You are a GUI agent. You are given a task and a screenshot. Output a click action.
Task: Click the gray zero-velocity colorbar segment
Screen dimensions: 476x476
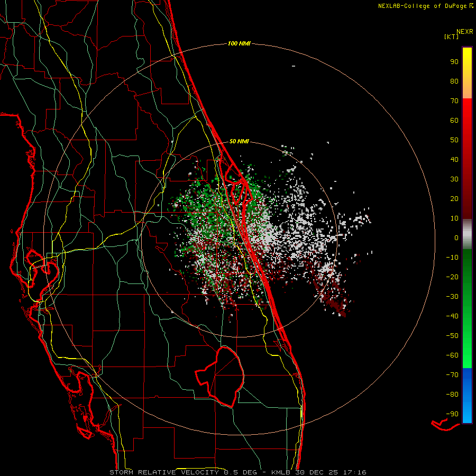click(x=467, y=234)
